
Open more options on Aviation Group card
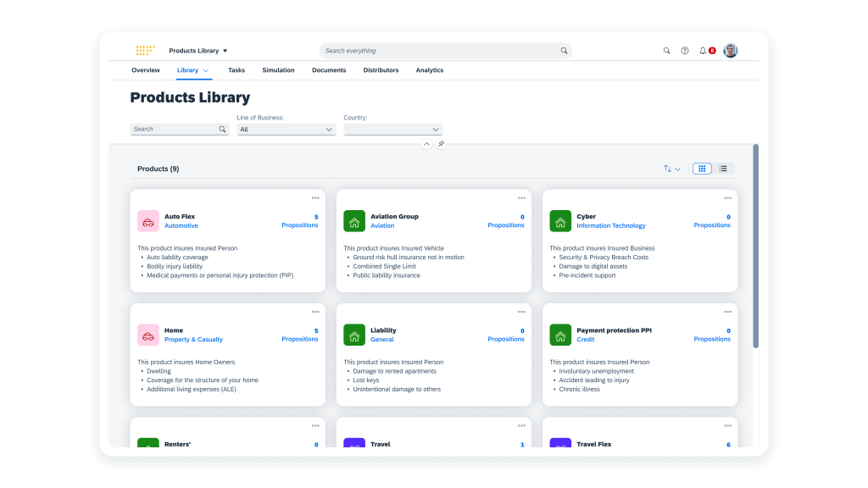coord(521,198)
